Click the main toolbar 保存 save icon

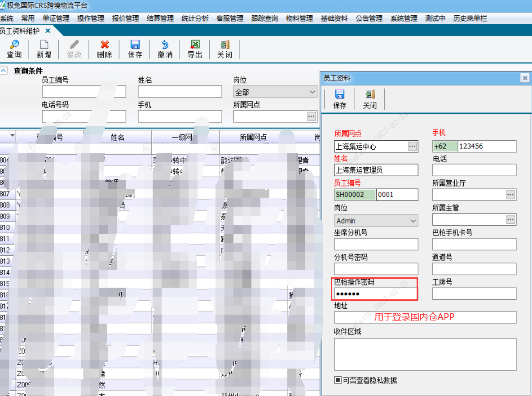pyautogui.click(x=135, y=49)
